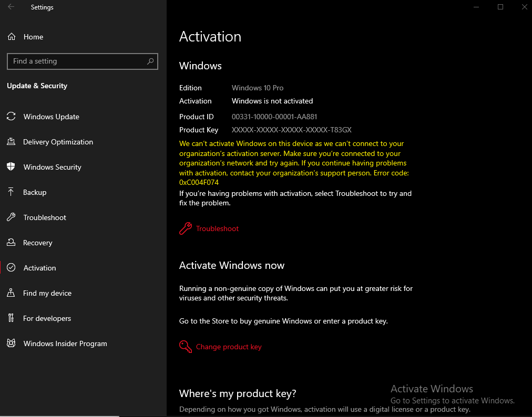Minimize the Settings window
The height and width of the screenshot is (417, 532).
pos(476,7)
